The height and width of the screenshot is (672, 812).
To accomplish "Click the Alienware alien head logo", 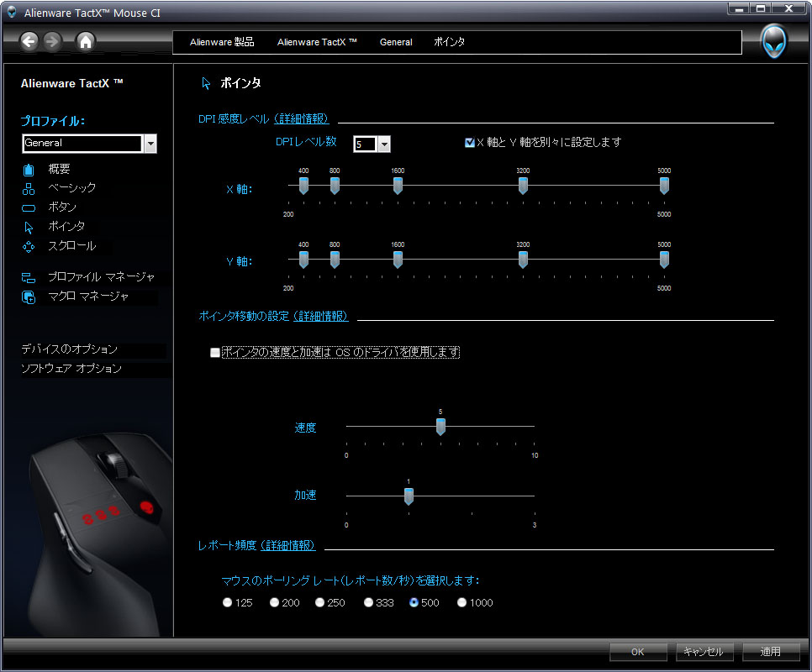I will [x=774, y=42].
